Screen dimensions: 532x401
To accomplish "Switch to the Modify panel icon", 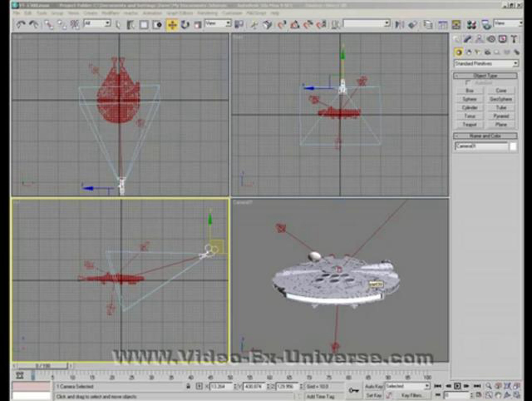I will coord(467,39).
